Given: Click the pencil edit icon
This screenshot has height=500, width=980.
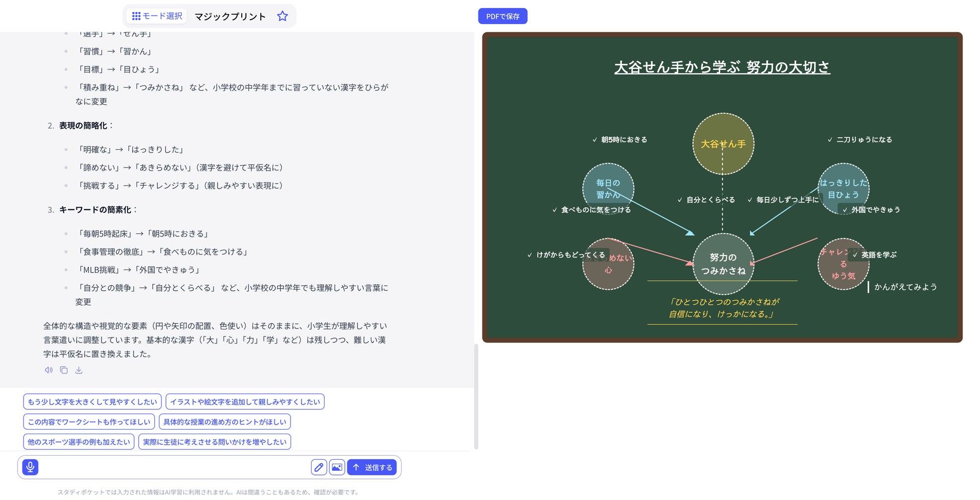Looking at the screenshot, I should click(319, 467).
